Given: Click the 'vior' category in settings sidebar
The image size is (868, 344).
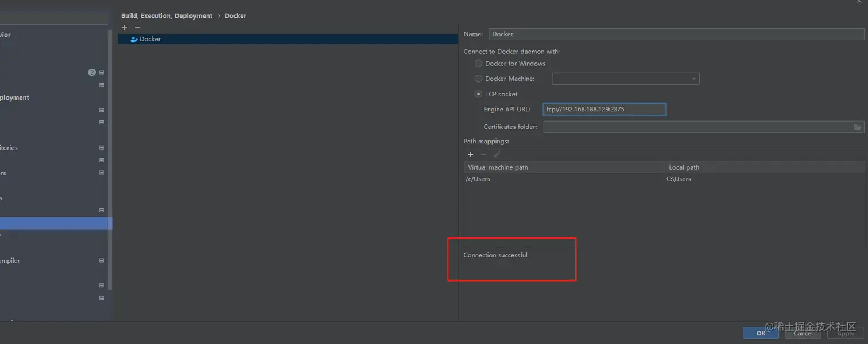Looking at the screenshot, I should [x=6, y=35].
